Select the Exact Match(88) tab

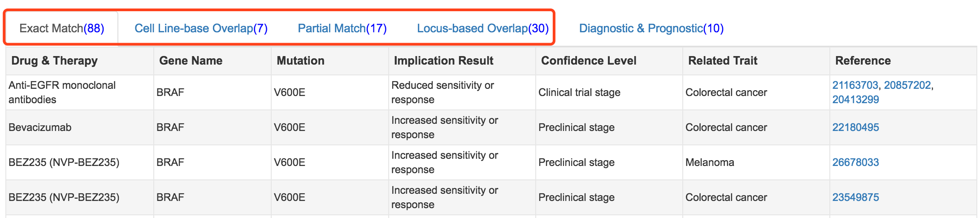(62, 28)
